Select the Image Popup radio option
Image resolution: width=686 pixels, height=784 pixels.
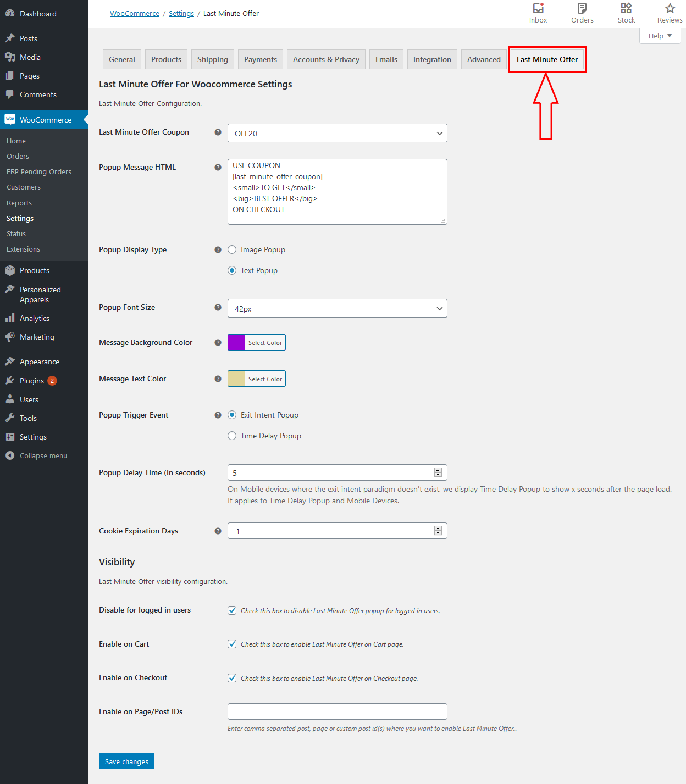point(232,249)
